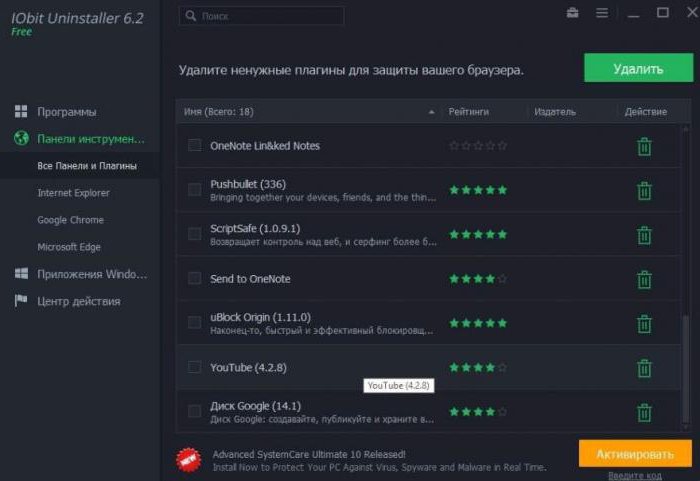
Task: Open Центр действия section
Action: click(x=79, y=301)
